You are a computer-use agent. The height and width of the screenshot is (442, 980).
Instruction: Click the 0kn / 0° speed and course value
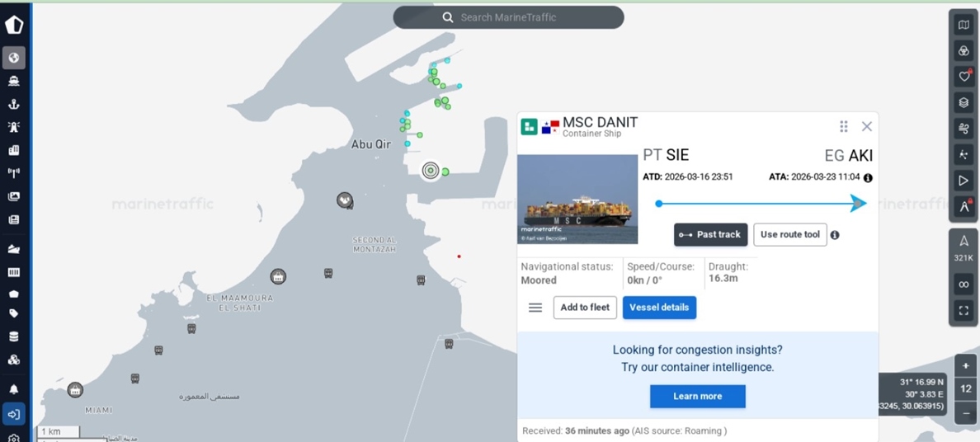pyautogui.click(x=644, y=280)
